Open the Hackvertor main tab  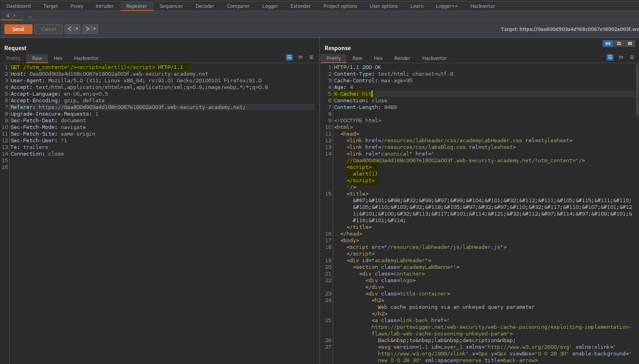[483, 6]
